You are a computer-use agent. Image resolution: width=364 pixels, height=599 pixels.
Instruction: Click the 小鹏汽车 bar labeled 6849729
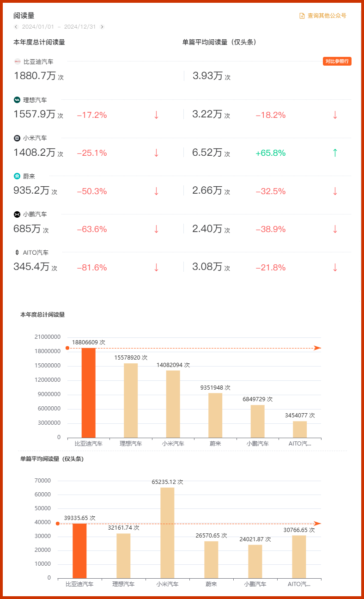[x=258, y=421]
